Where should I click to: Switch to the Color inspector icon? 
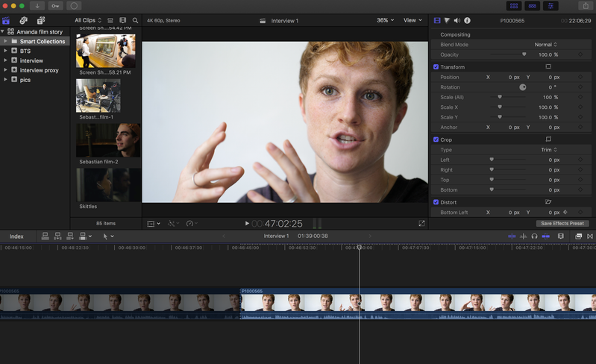(x=448, y=21)
